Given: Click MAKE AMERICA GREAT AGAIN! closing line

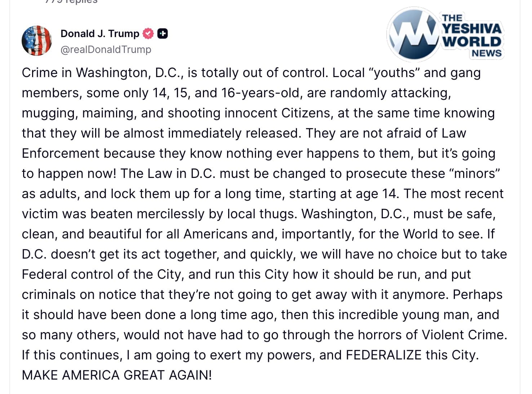Looking at the screenshot, I should (117, 375).
